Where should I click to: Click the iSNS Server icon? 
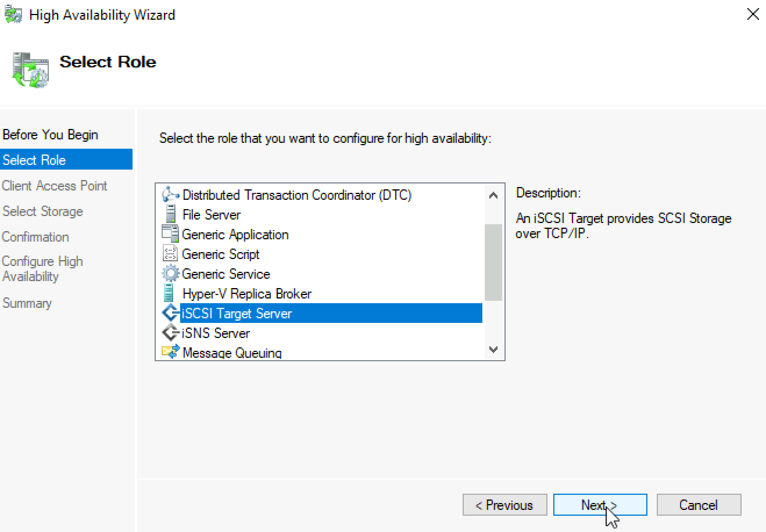point(170,333)
